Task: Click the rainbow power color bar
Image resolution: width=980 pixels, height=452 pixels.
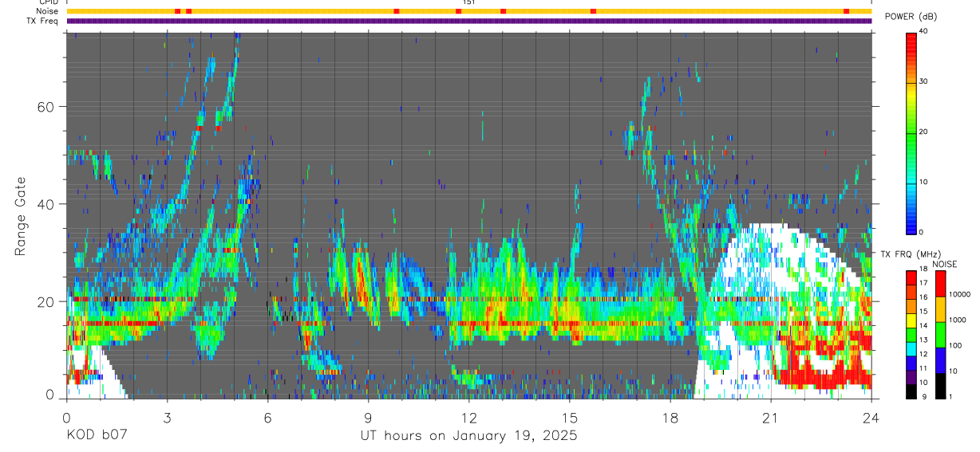Action: [x=911, y=132]
